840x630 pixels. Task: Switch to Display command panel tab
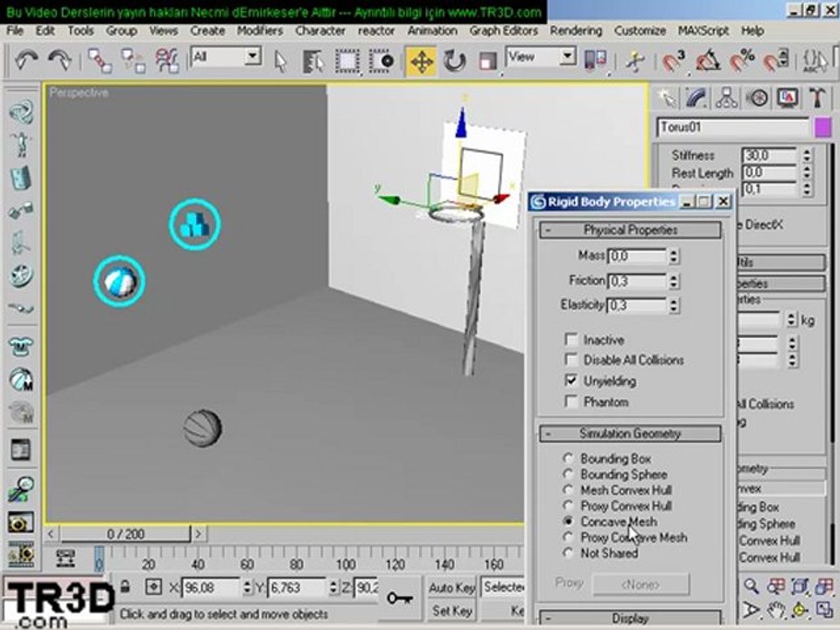pos(787,99)
